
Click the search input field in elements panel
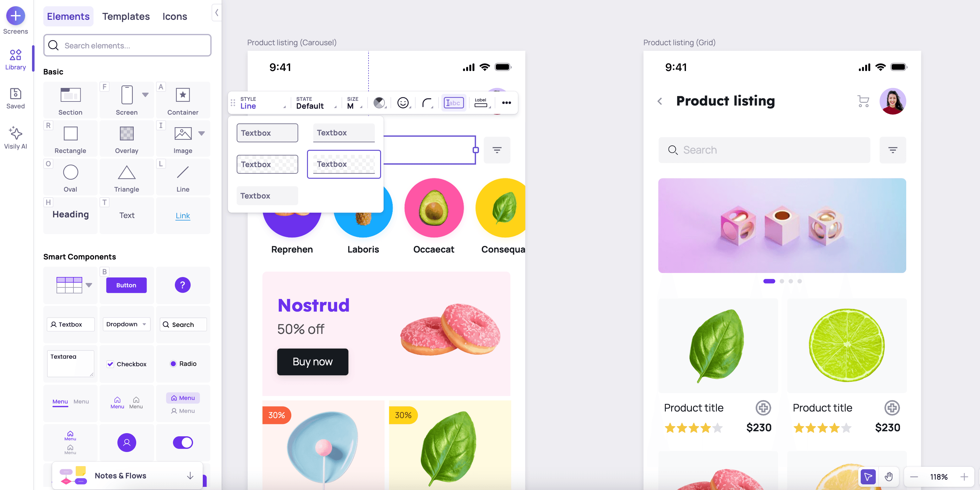point(127,45)
